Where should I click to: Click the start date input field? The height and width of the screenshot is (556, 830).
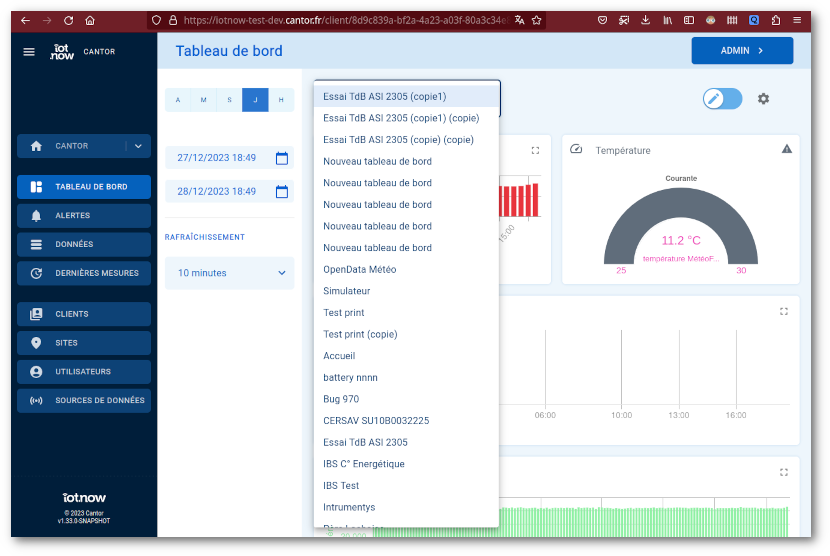point(217,158)
